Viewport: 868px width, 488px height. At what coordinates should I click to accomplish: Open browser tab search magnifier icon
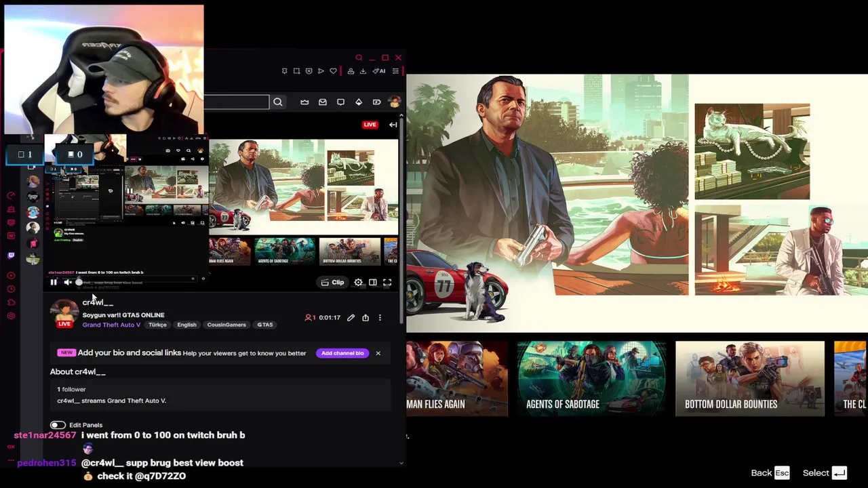coord(359,58)
